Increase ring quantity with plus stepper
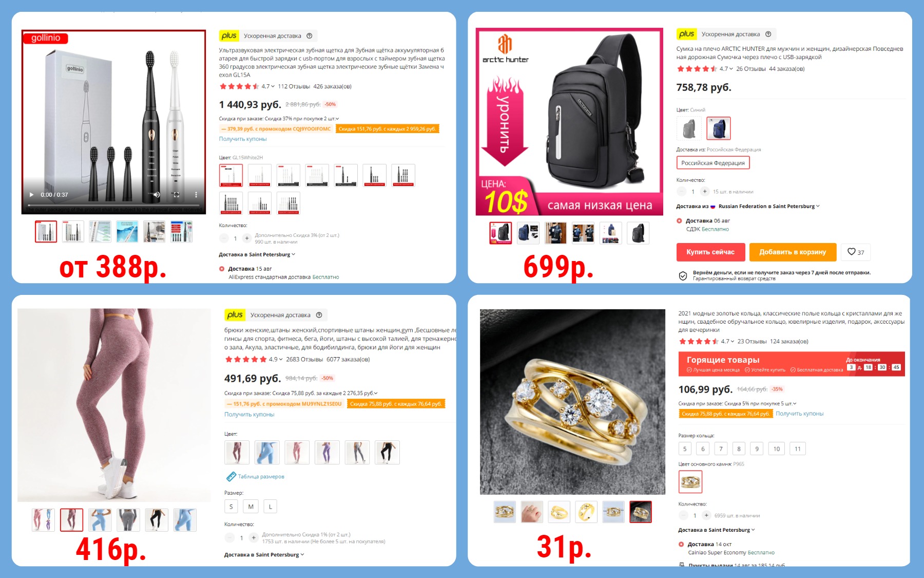This screenshot has width=924, height=578. click(706, 515)
